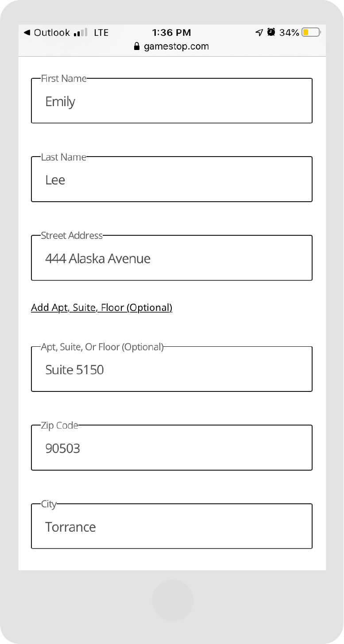Tap the padlock icon beside gamestop.com
Image resolution: width=344 pixels, height=644 pixels.
pyautogui.click(x=137, y=46)
